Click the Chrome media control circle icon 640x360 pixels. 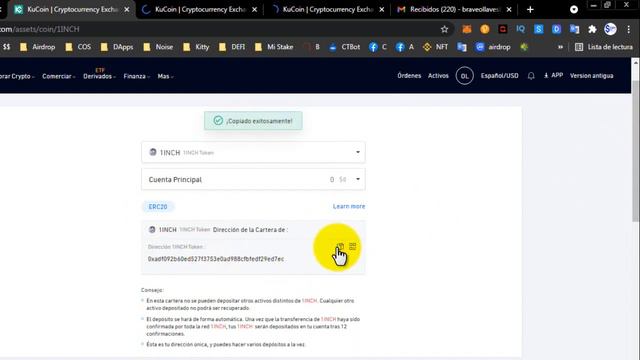[x=574, y=9]
